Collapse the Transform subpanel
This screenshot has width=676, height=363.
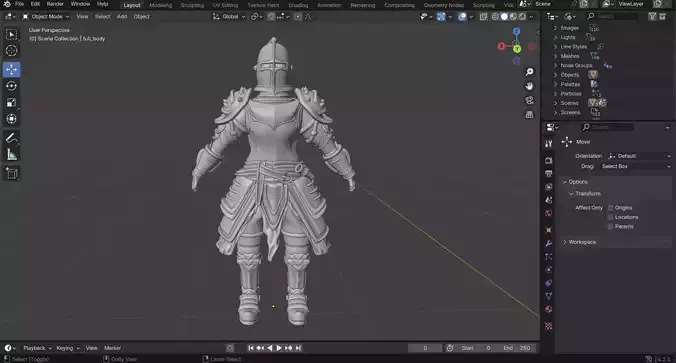(571, 194)
